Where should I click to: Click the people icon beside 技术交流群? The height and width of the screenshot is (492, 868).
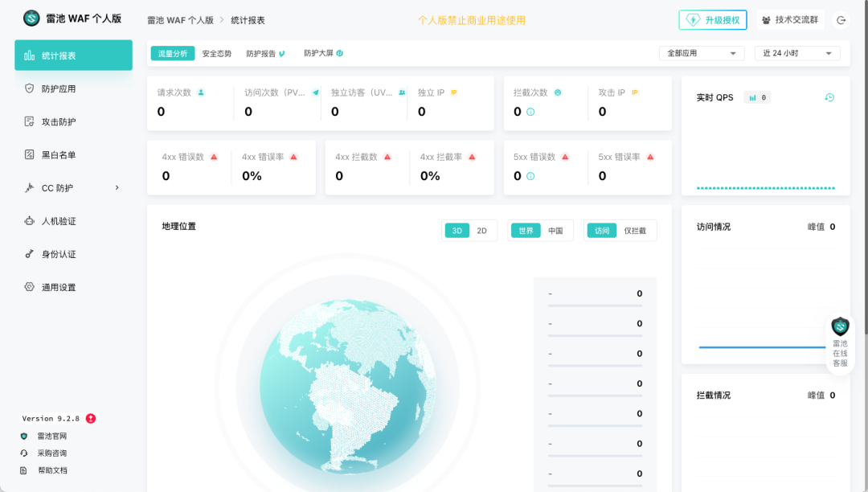click(x=766, y=20)
